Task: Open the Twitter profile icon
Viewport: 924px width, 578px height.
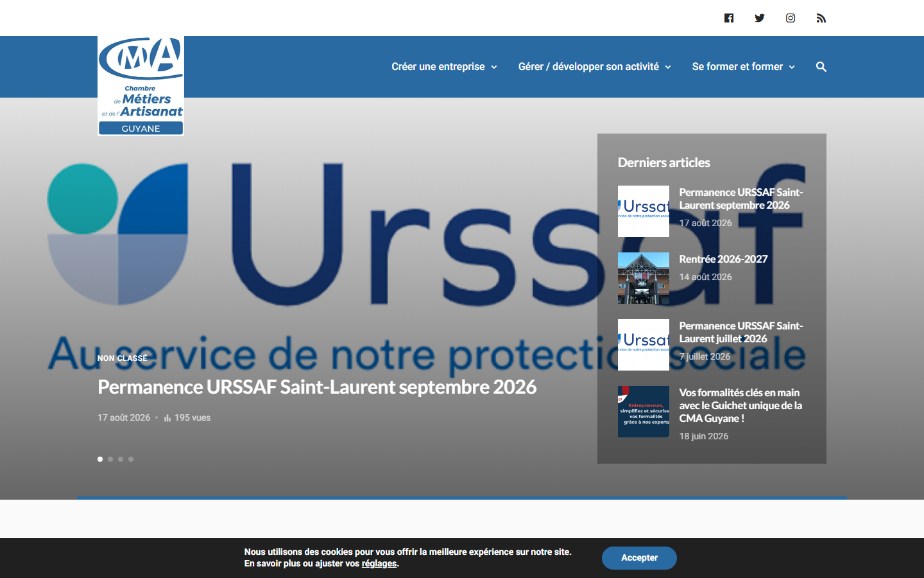Action: tap(760, 18)
